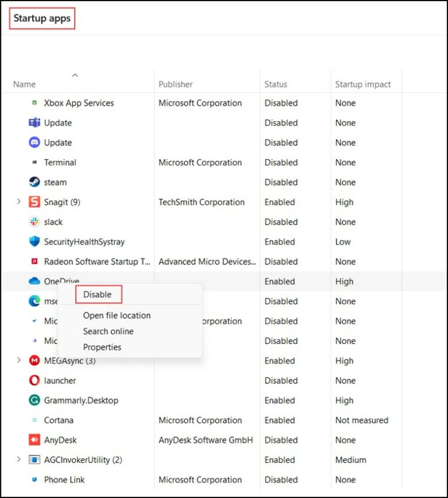The image size is (448, 498).
Task: Expand the MEGAsync (3) group
Action: click(19, 360)
